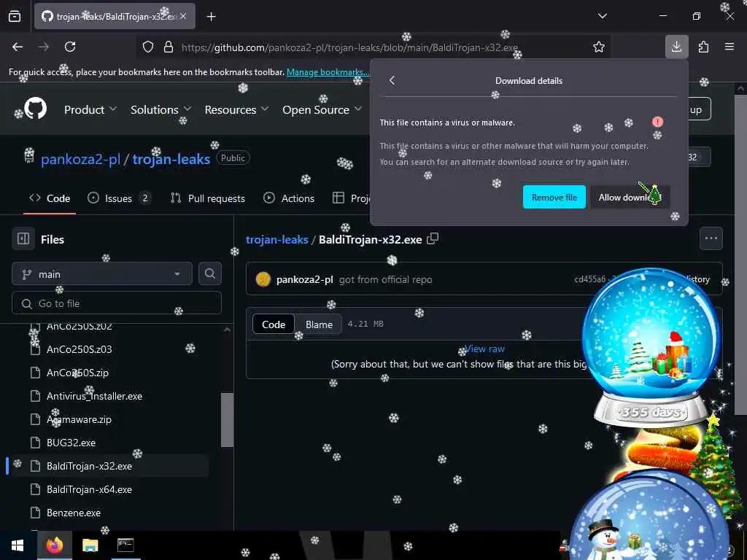Expand the Resources menu
Viewport: 747px width, 560px height.
237,109
